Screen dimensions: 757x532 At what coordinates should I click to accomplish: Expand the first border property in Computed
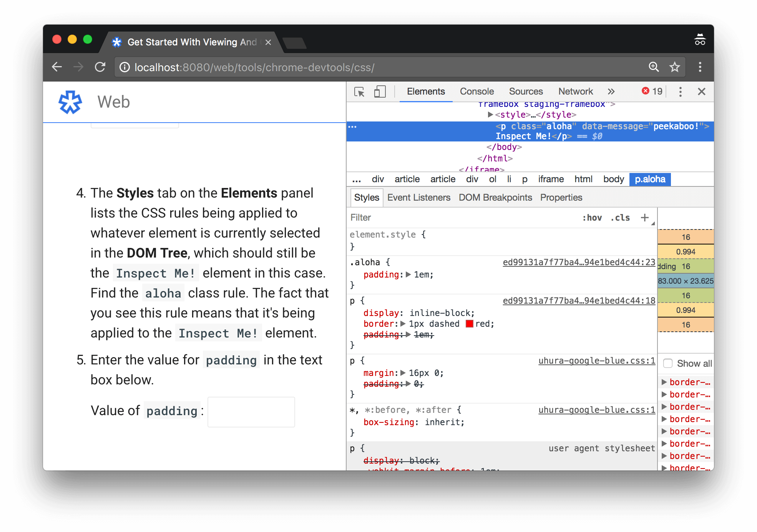click(664, 382)
